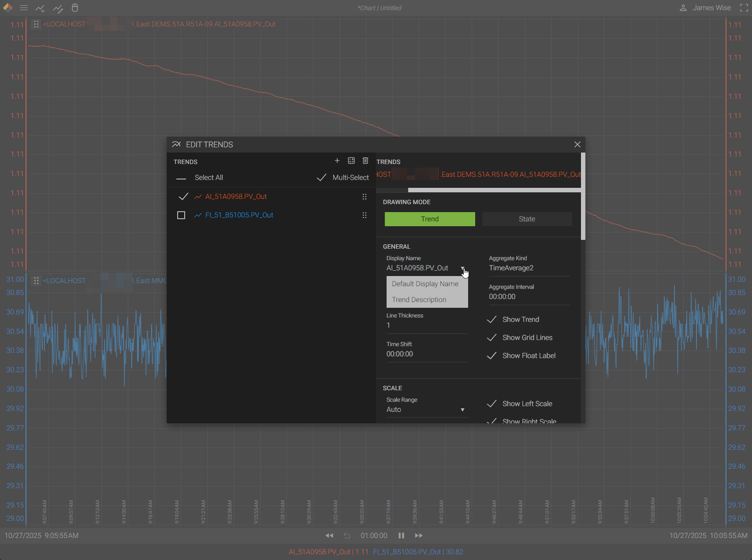Viewport: 752px width, 560px height.
Task: Toggle Multi-Select option
Action: click(322, 178)
